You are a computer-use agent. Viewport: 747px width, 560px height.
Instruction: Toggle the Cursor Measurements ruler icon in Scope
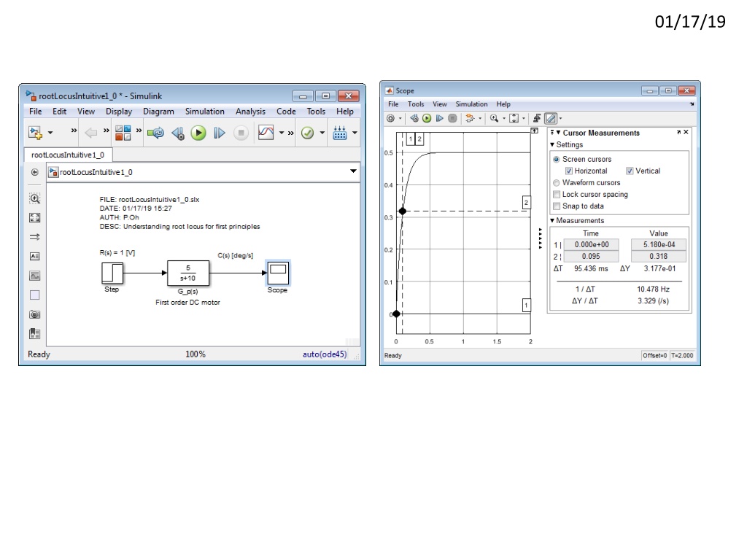551,118
